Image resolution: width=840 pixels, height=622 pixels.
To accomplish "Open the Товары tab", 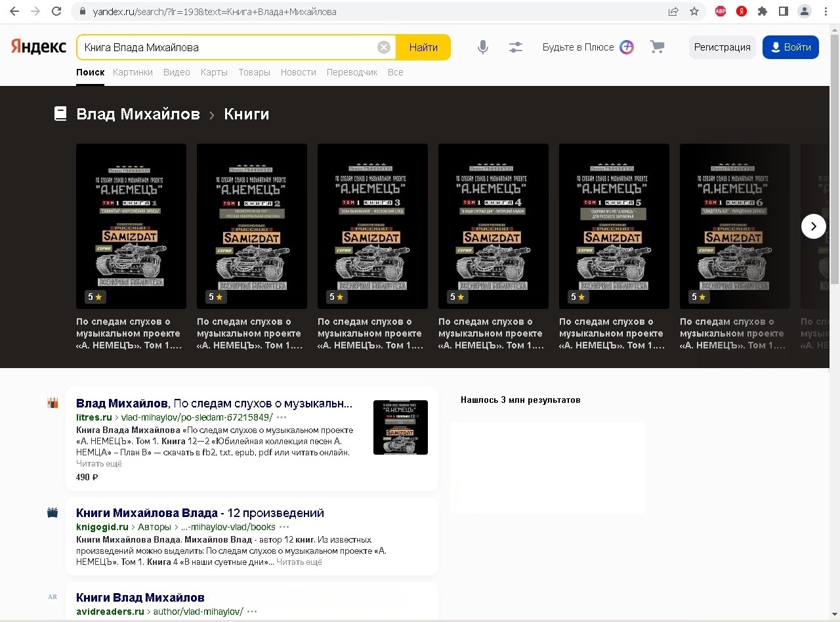I will (254, 72).
